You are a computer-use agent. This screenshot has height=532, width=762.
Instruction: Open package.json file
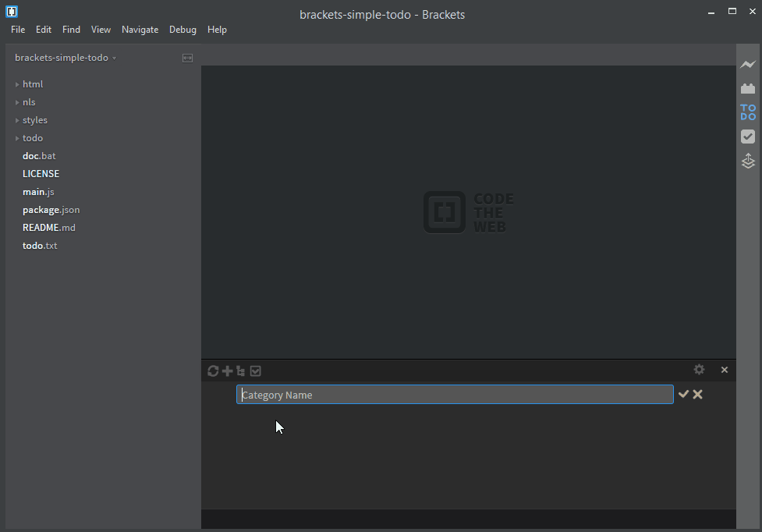click(x=51, y=210)
